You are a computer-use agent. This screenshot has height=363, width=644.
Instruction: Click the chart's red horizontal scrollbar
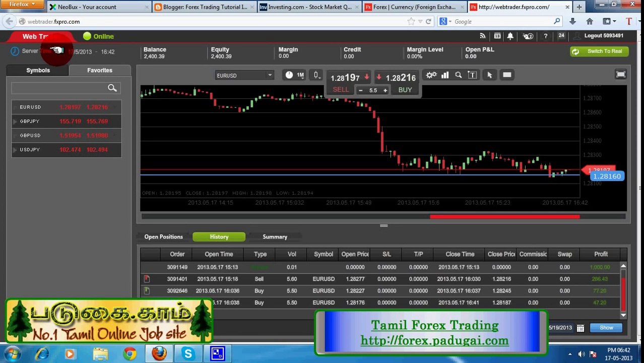504,217
